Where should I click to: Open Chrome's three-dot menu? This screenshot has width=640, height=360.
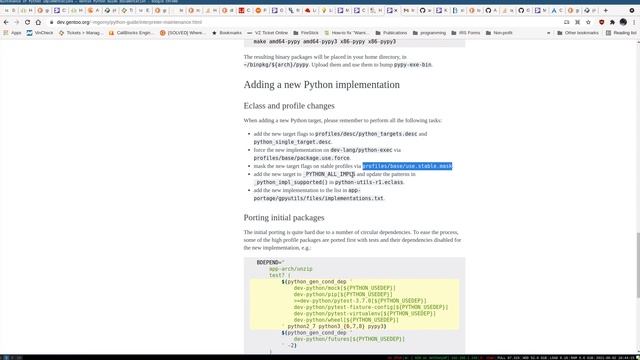click(634, 22)
